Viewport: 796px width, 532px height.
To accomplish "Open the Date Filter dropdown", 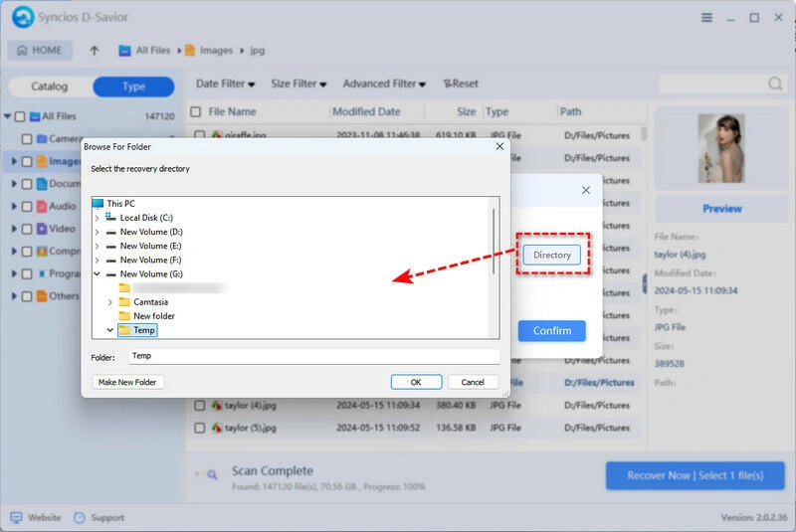I will [x=225, y=85].
